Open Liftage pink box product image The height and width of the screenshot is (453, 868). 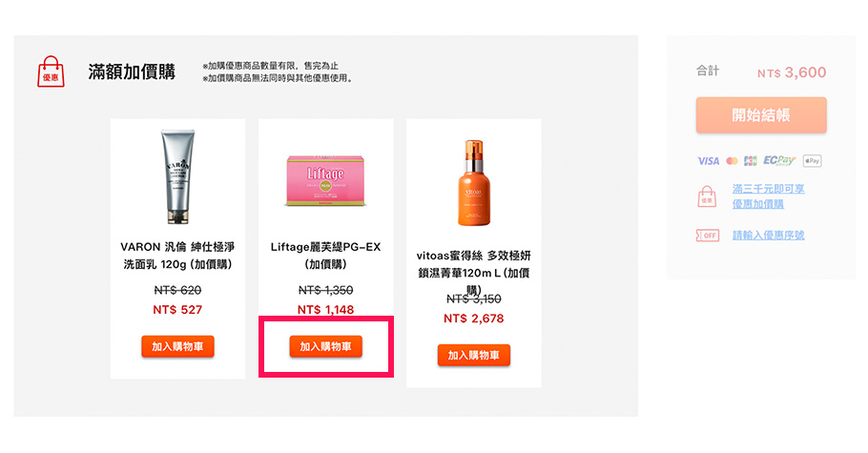325,180
